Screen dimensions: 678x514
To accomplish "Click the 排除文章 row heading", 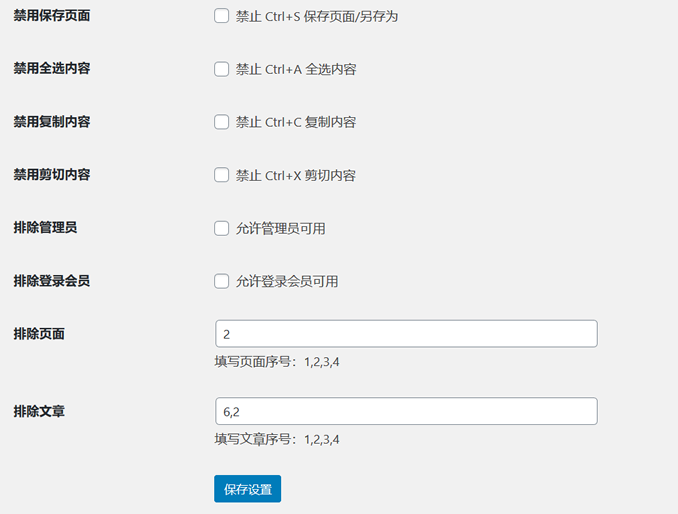I will [39, 410].
